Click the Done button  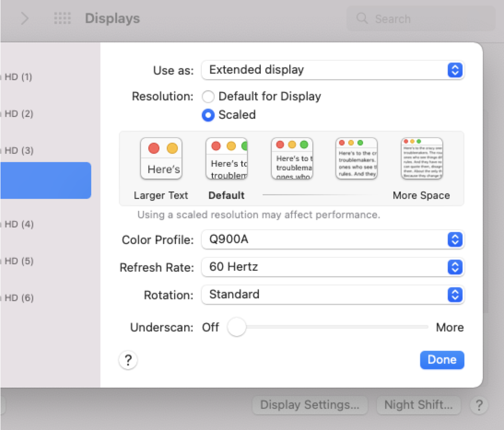click(442, 360)
